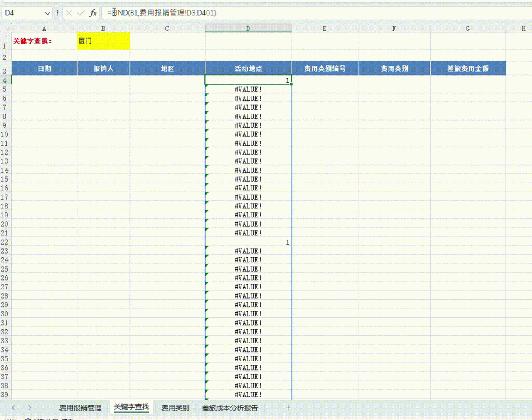Confirm formula with the checkmark icon
The height and width of the screenshot is (420, 532).
[x=81, y=13]
